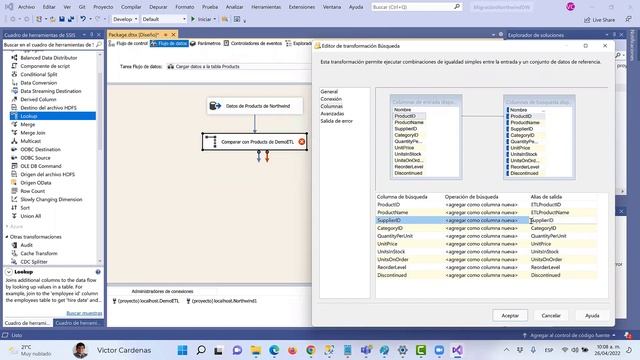The height and width of the screenshot is (360, 640).
Task: Click the Visual Studio search box
Action: point(417,7)
